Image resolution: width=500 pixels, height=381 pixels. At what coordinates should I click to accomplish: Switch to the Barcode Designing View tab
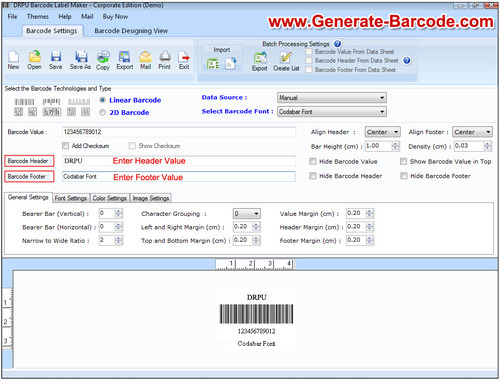131,31
